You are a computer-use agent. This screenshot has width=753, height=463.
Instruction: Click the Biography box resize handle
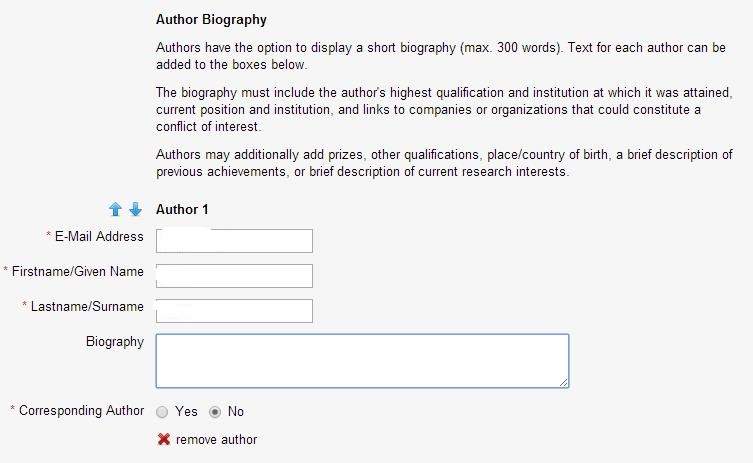point(564,382)
